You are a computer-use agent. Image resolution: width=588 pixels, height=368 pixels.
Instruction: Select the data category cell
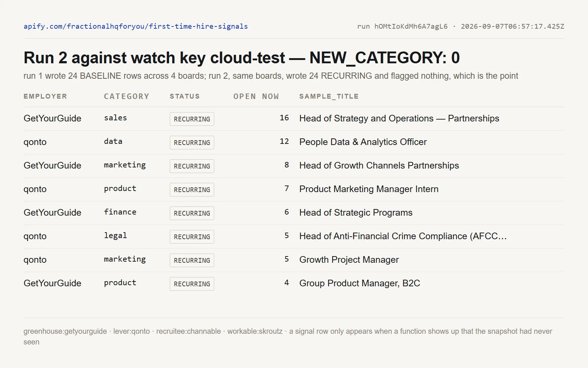113,141
